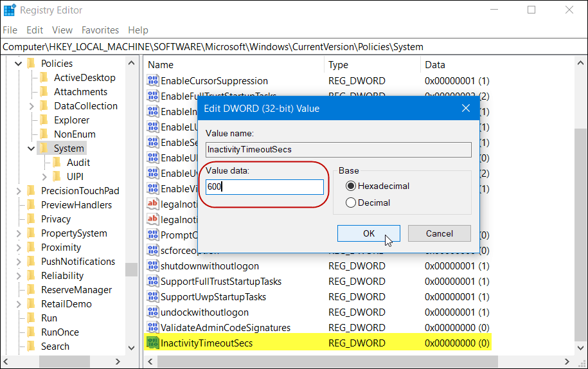Viewport: 588px width, 369px height.
Task: Click the Name column header
Action: click(234, 65)
